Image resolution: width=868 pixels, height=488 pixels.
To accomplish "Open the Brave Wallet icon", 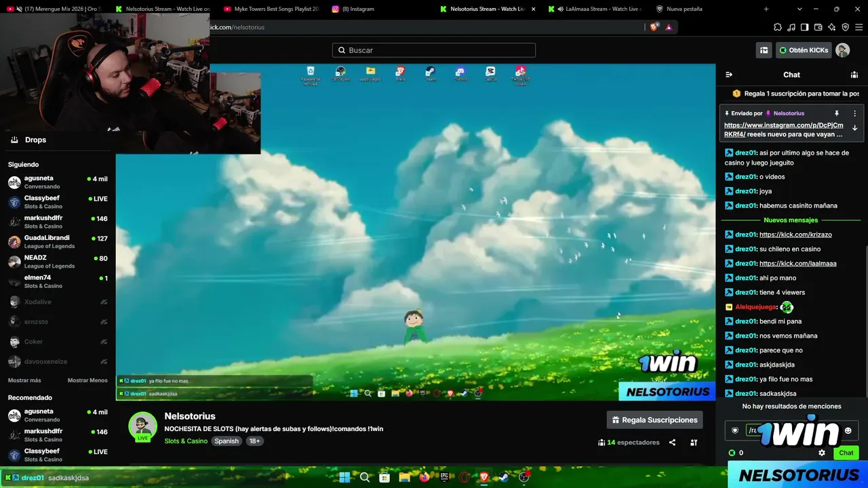I will [x=818, y=27].
